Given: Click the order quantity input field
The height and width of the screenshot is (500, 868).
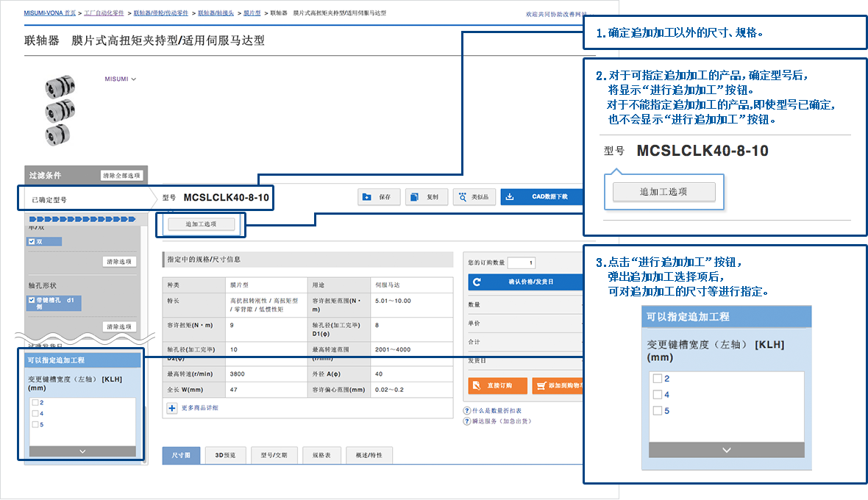Looking at the screenshot, I should 521,262.
